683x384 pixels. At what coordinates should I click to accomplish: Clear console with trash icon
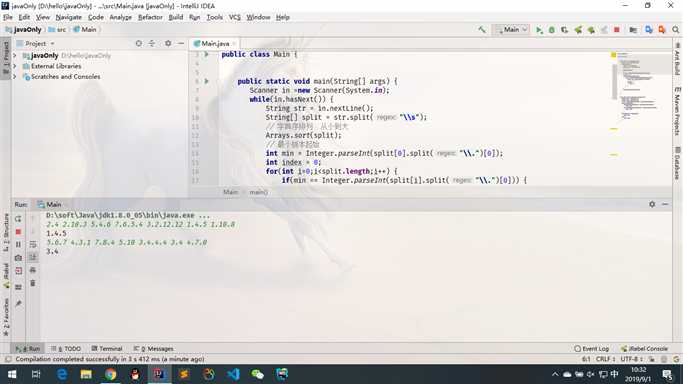tap(33, 283)
